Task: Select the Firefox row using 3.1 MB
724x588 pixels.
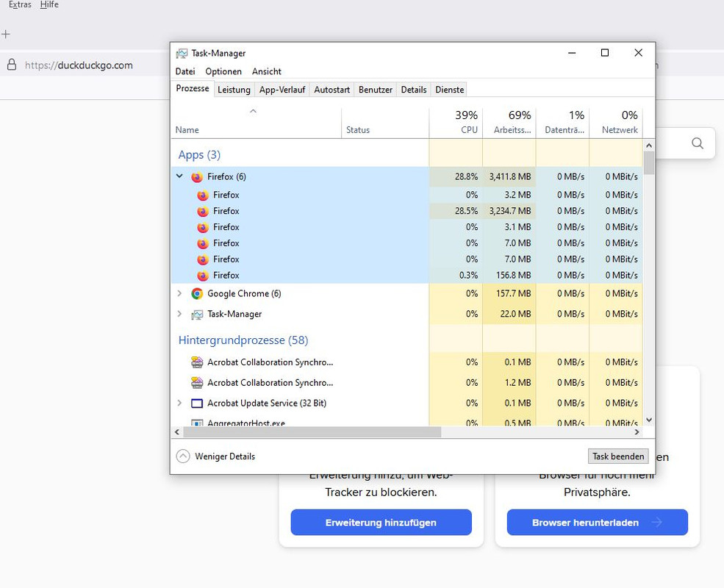Action: (x=406, y=227)
